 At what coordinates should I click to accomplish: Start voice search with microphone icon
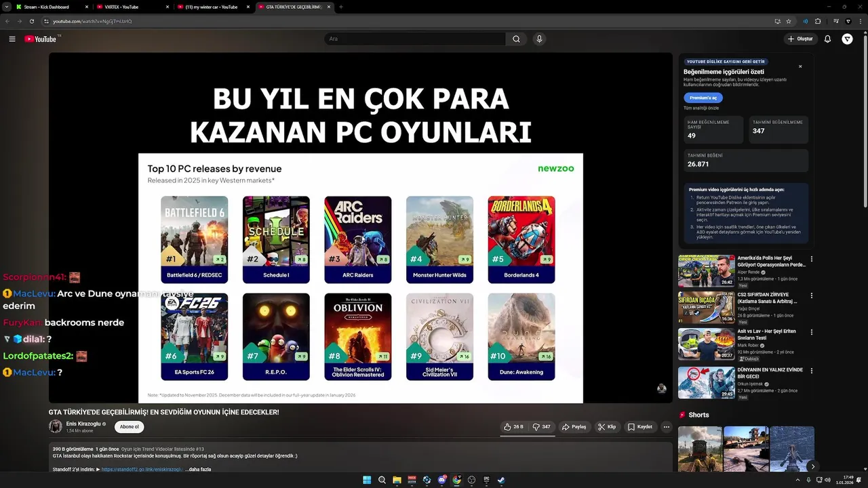pos(539,39)
